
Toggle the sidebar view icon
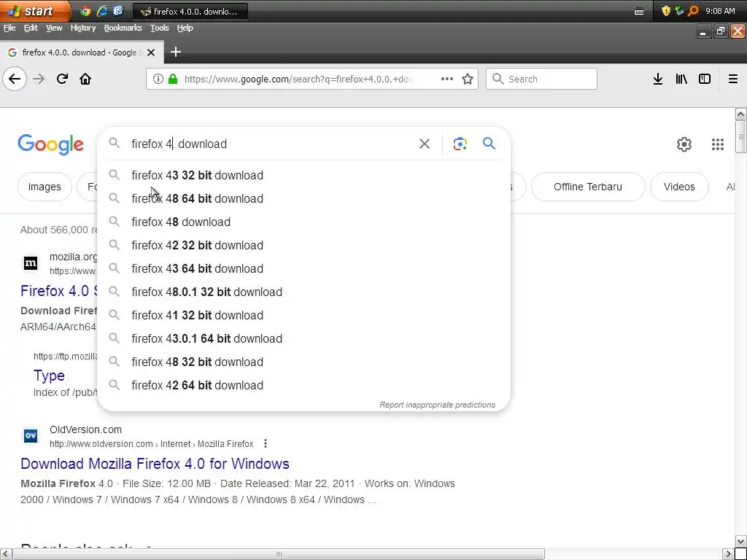pos(705,79)
